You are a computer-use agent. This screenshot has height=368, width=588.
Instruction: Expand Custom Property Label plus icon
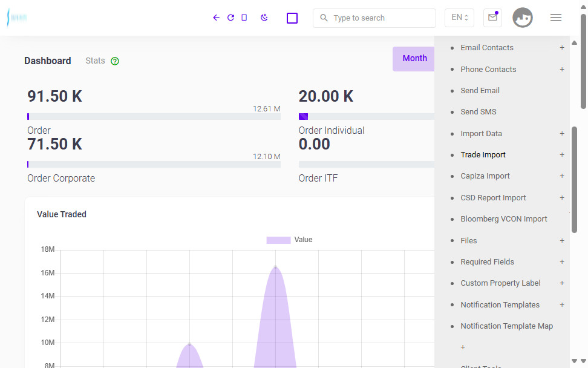click(562, 283)
